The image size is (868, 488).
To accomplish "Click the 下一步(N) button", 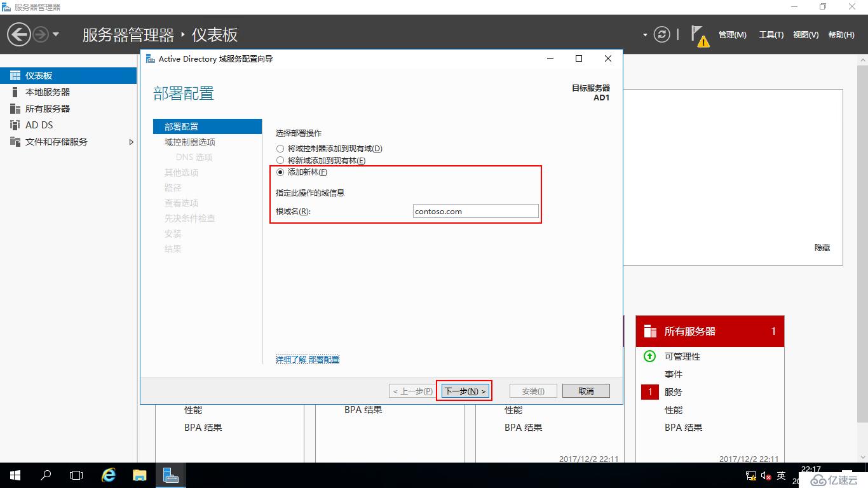I will click(465, 391).
